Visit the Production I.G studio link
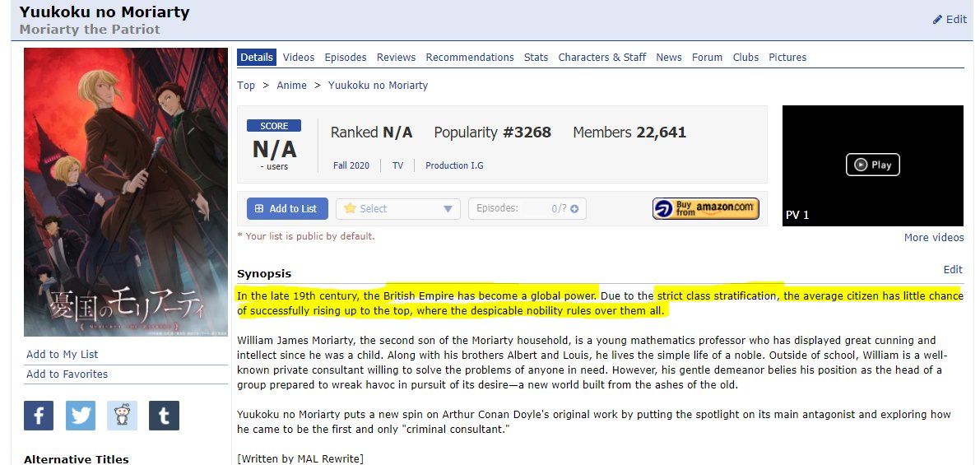The width and height of the screenshot is (980, 465). pos(454,165)
